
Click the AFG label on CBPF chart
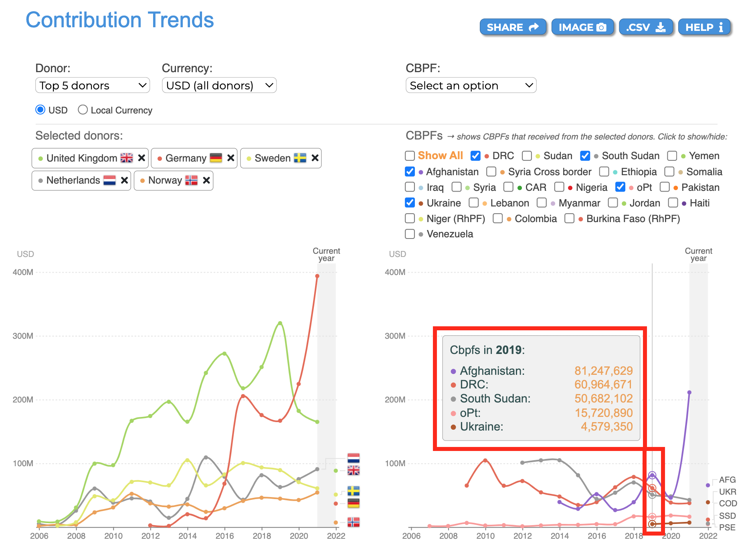pyautogui.click(x=727, y=480)
